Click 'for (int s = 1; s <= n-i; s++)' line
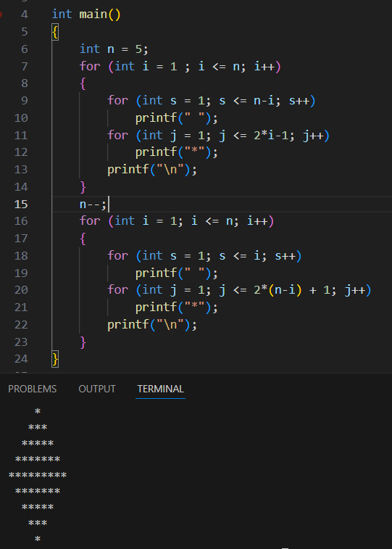Viewport: 392px width, 549px height. [x=211, y=101]
